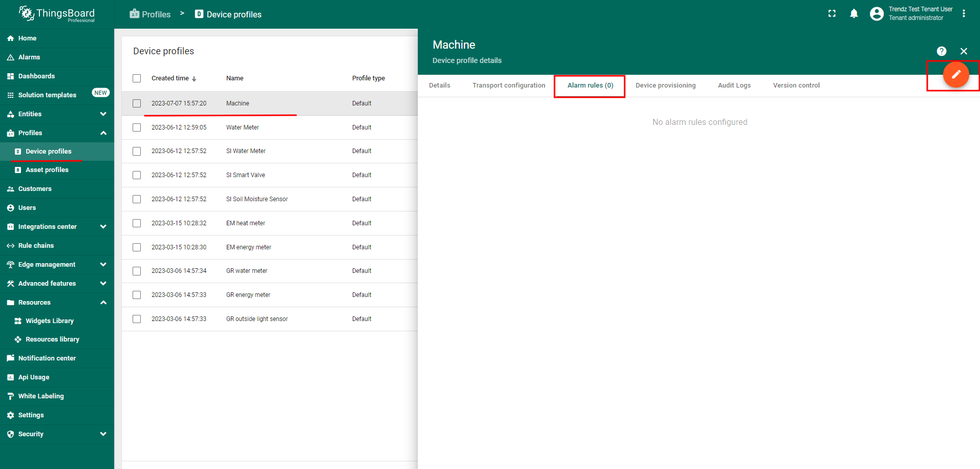Open the three-dot user menu
This screenshot has width=980, height=469.
coord(964,14)
